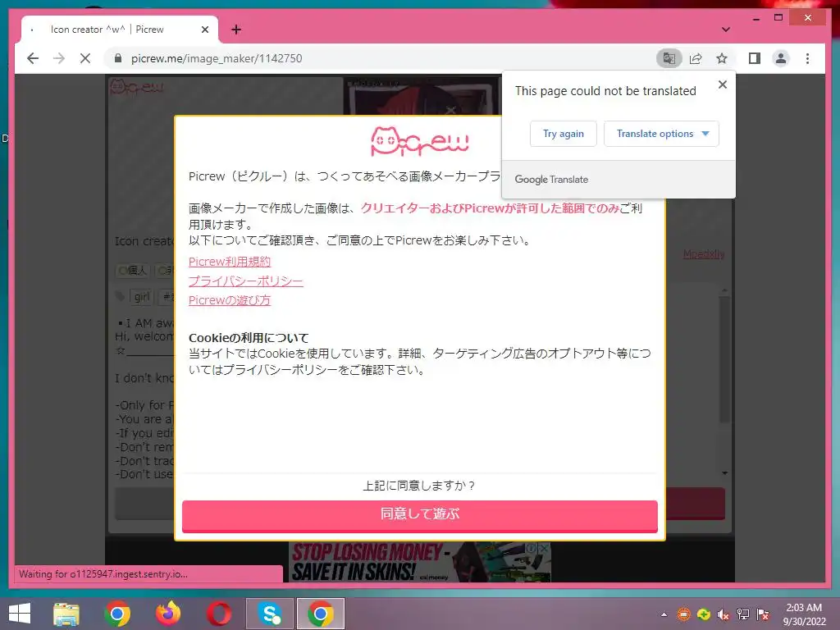
Task: Click the STOP LOSING MONEY ad banner
Action: click(419, 562)
